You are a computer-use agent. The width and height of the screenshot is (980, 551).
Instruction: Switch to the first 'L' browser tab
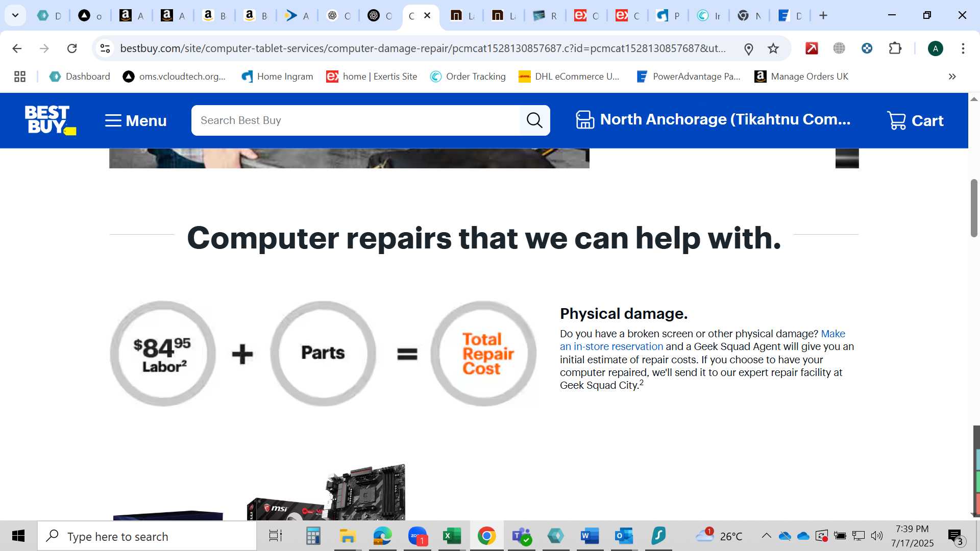pos(462,15)
